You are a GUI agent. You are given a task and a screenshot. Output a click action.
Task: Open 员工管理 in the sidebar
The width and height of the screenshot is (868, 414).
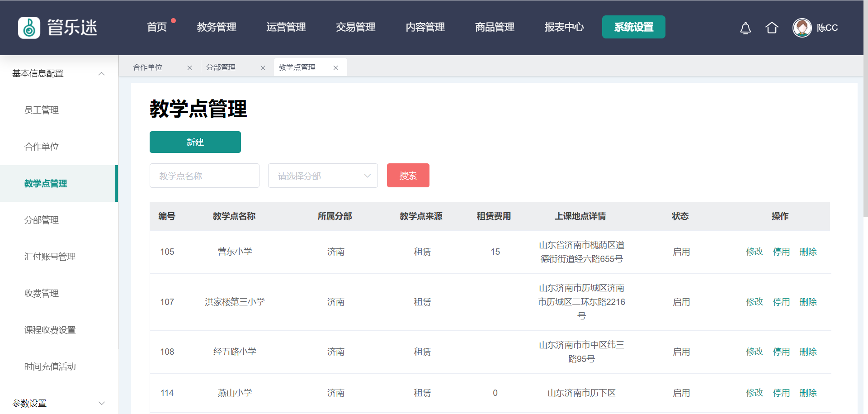coord(42,110)
